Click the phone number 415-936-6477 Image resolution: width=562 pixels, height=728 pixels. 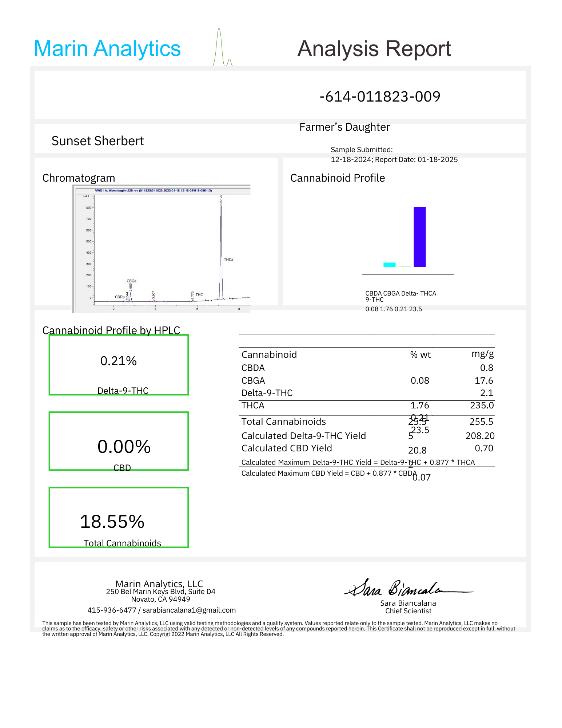[112, 610]
